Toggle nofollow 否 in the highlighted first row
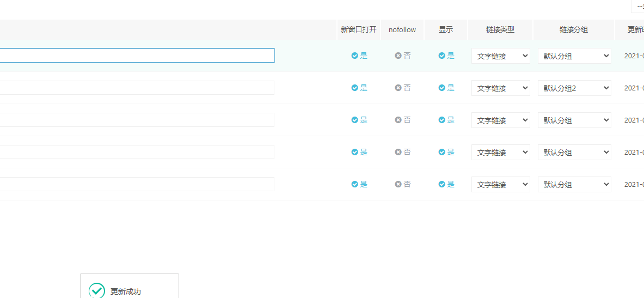The image size is (644, 298). [402, 56]
